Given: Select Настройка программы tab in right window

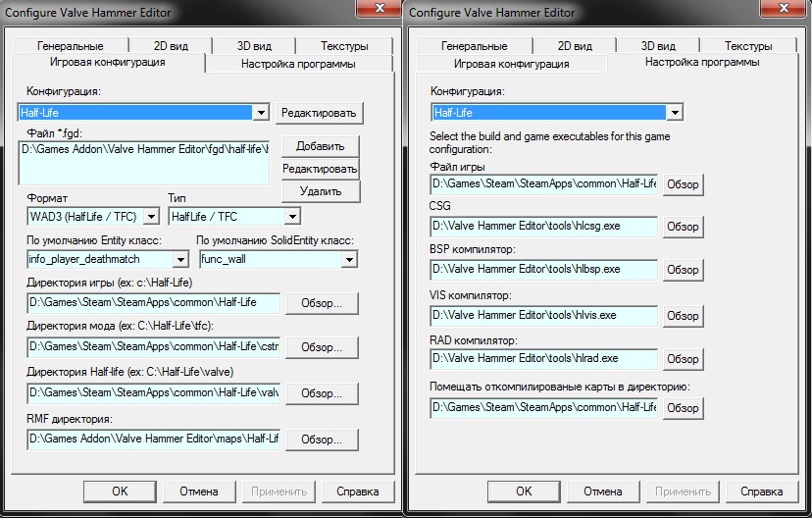Looking at the screenshot, I should pos(702,62).
